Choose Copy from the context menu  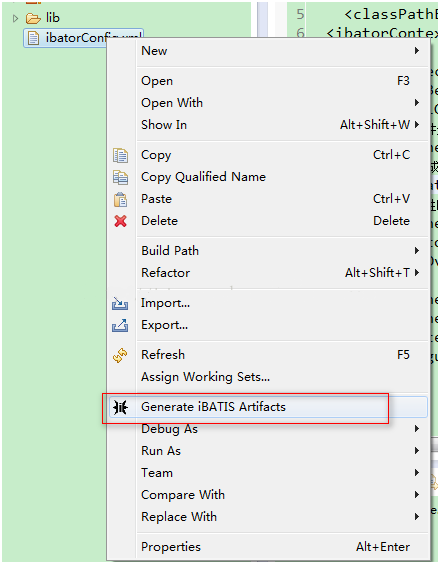(267, 155)
